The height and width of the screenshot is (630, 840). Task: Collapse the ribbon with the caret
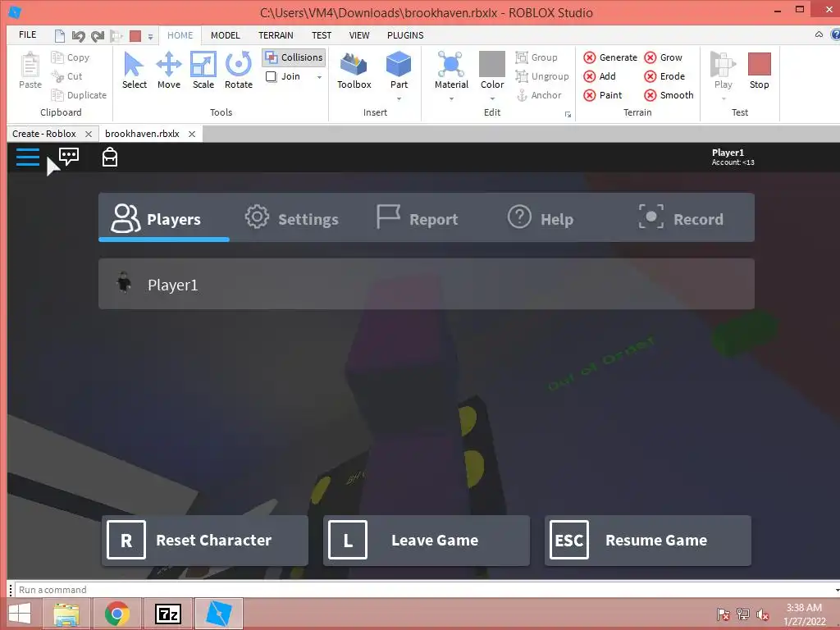[x=819, y=34]
